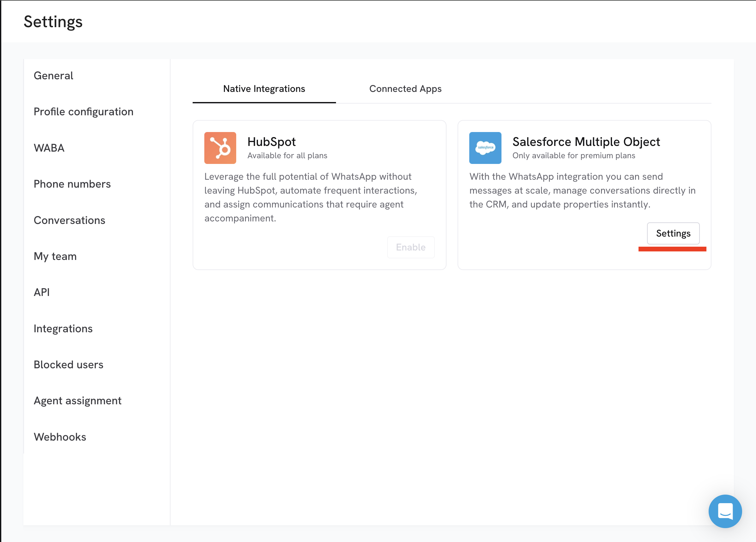Screen dimensions: 756x542
Task: Click 'Only available for premium plans' text
Action: pos(573,156)
